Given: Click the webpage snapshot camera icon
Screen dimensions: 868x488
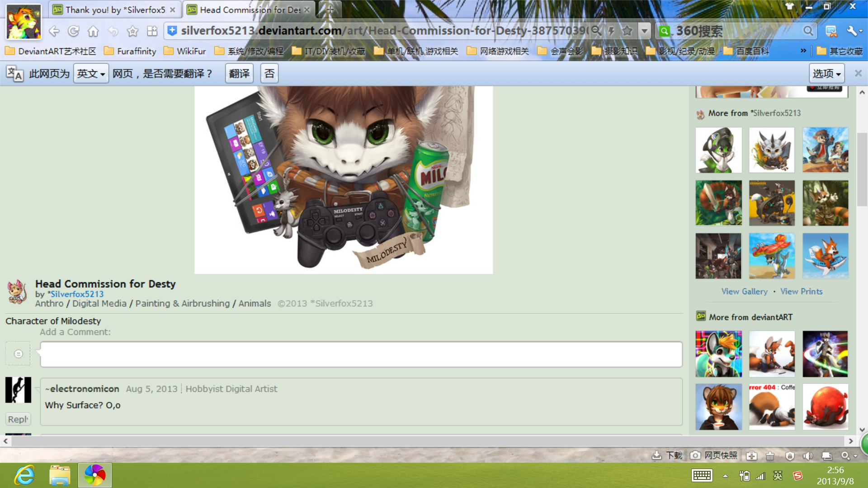Looking at the screenshot, I should coord(696,455).
